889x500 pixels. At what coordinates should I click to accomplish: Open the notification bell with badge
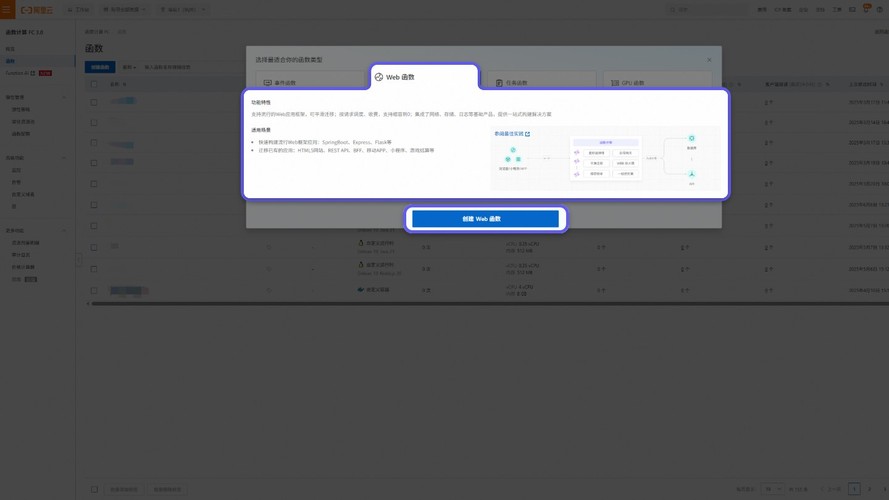click(866, 9)
